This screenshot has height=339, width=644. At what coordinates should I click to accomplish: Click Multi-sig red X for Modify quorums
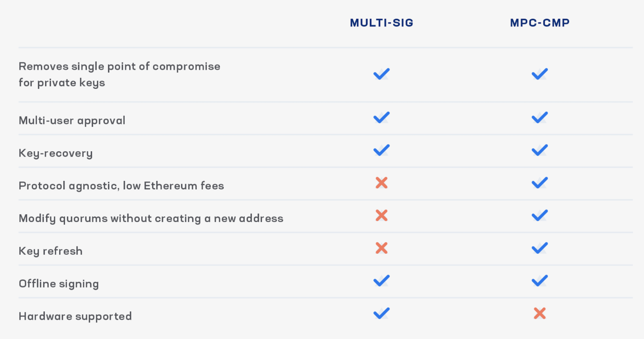[381, 216]
